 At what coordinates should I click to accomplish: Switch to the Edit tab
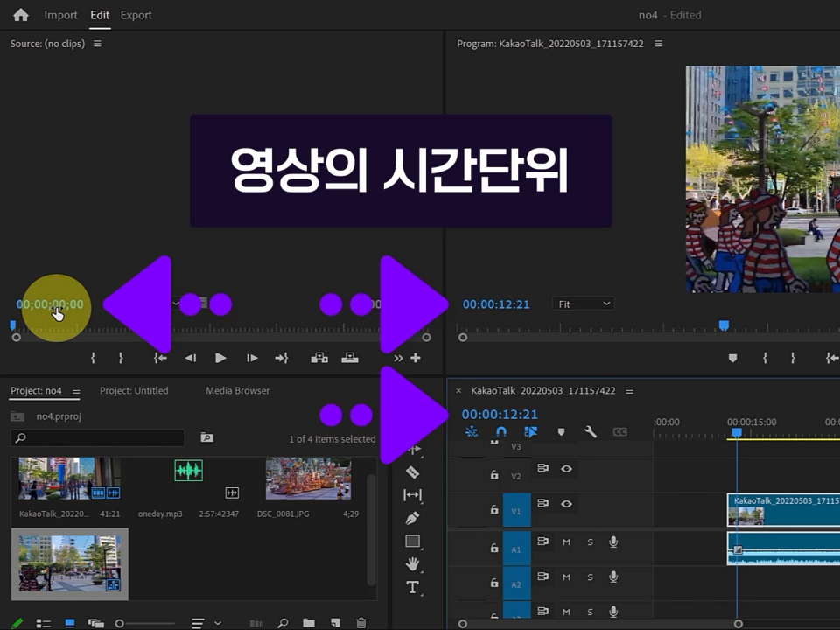click(100, 15)
